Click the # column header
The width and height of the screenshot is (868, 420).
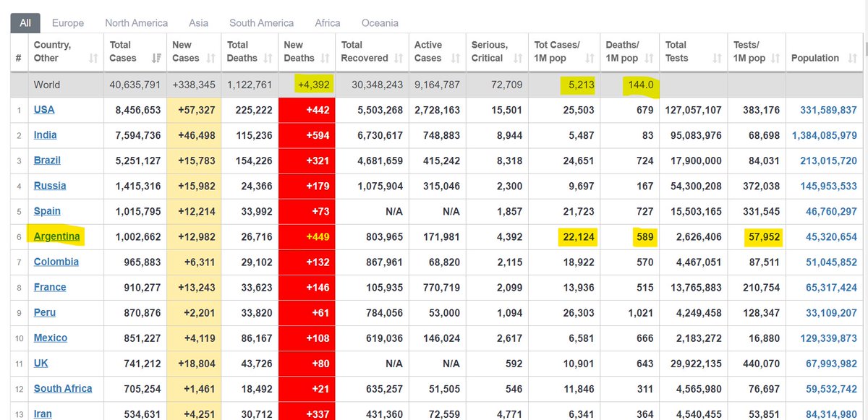19,51
